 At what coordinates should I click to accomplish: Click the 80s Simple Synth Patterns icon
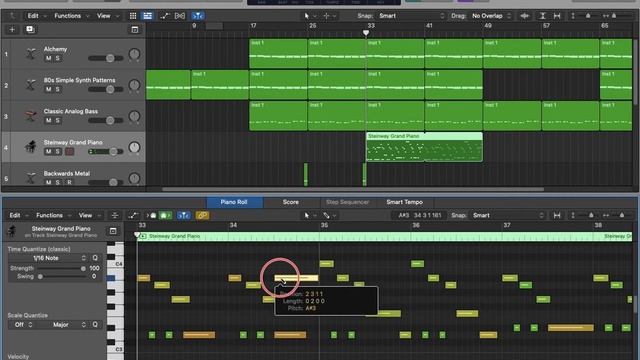(x=31, y=85)
